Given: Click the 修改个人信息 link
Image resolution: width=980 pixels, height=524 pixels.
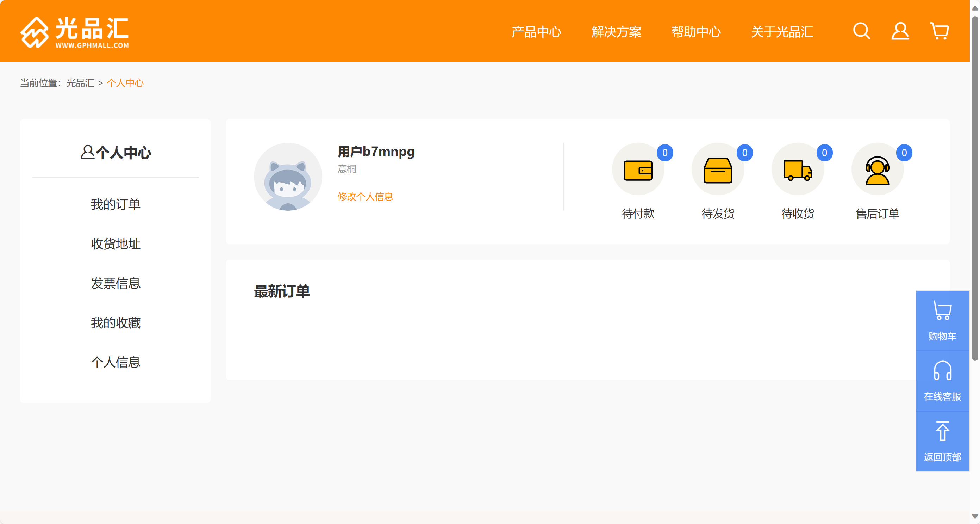Looking at the screenshot, I should pyautogui.click(x=365, y=197).
